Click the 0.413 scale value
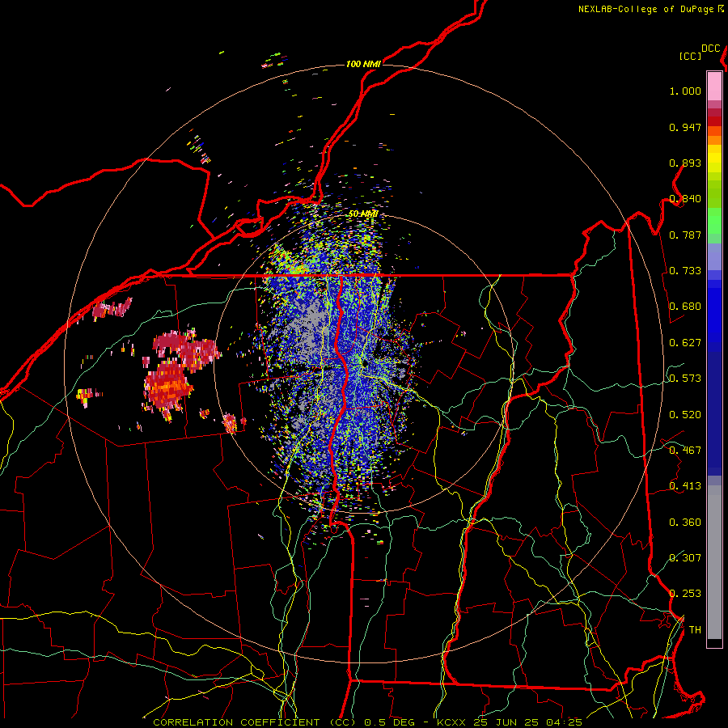The image size is (728, 728). [x=685, y=486]
